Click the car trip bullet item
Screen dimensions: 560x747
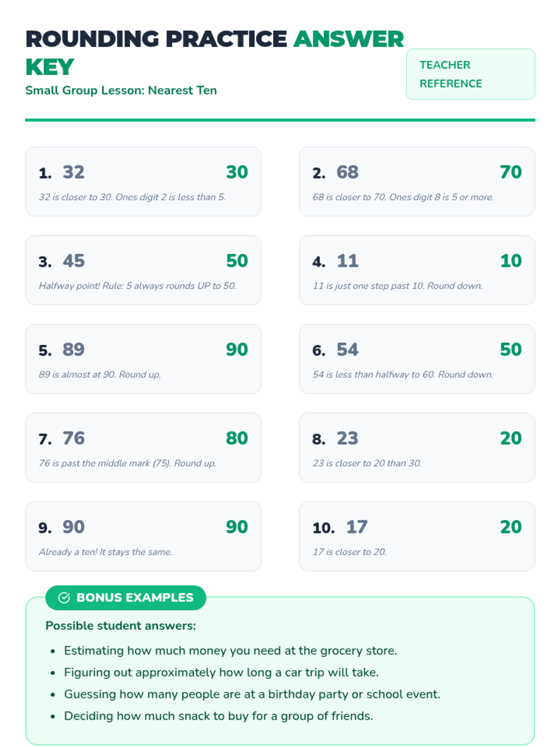point(221,672)
